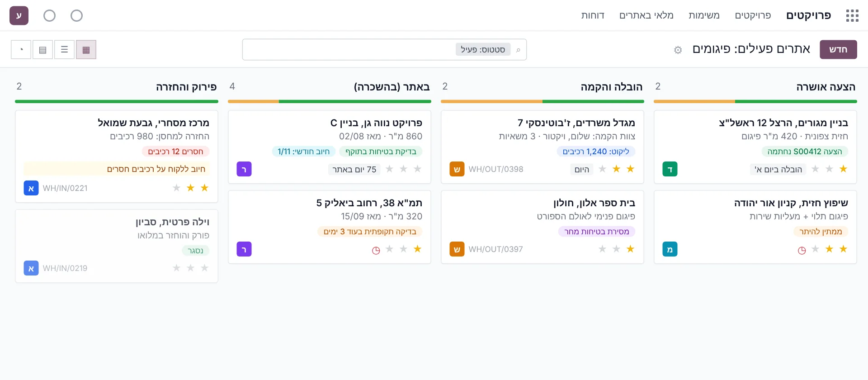The width and height of the screenshot is (868, 380).
Task: Click the yellow note חיוב ללקוח על רכיבים חסרים
Action: point(117,169)
